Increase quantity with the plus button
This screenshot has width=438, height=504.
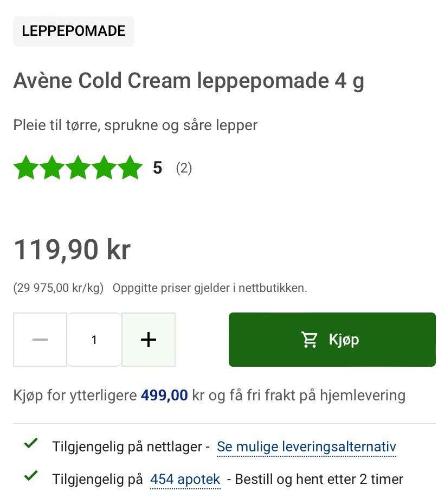click(x=149, y=340)
